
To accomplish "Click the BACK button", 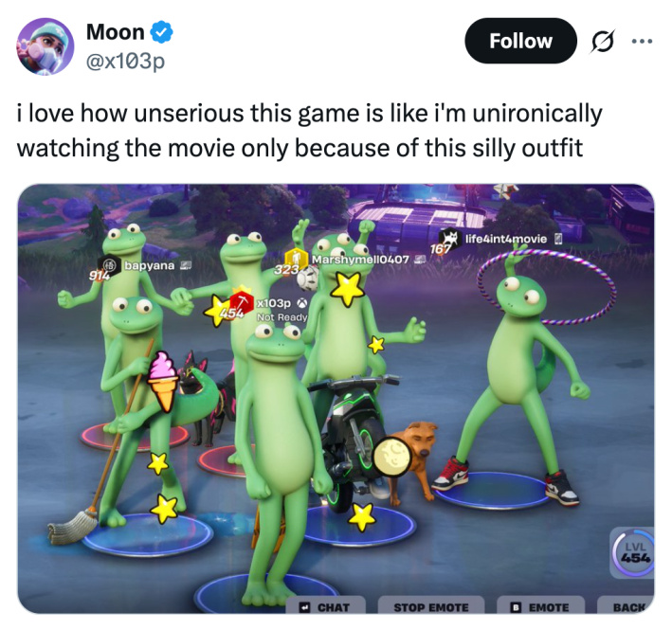I will point(627,606).
